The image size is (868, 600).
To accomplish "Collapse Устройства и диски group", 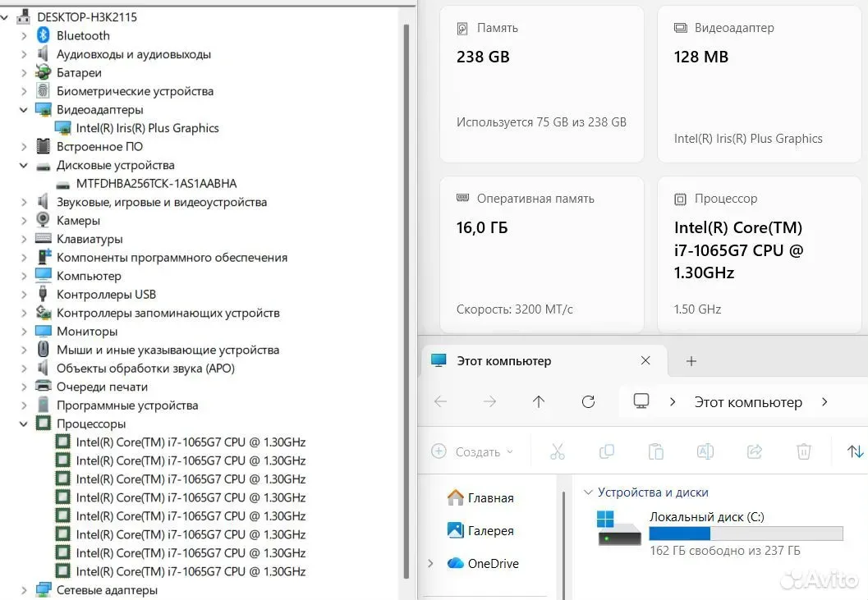I will 588,492.
